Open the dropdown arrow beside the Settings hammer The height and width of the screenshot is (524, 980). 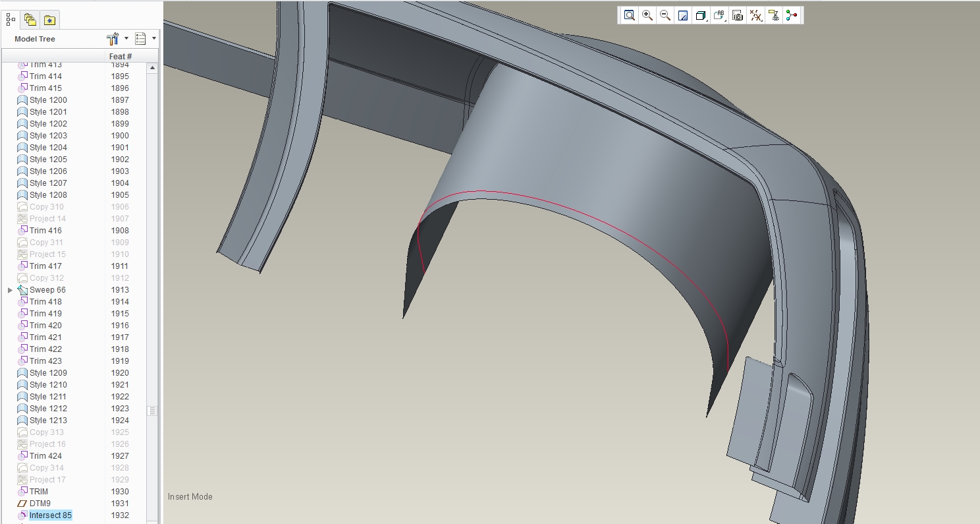(x=126, y=38)
